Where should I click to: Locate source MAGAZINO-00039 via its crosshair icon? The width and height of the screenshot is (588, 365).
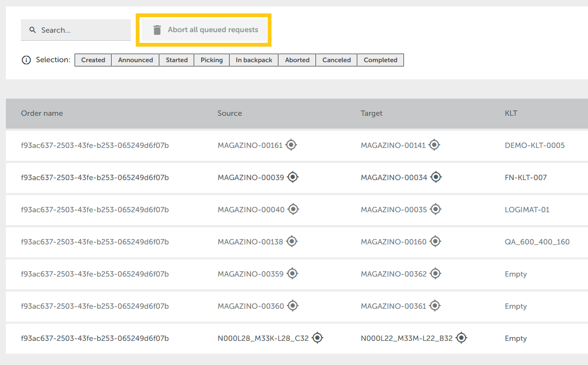(292, 177)
